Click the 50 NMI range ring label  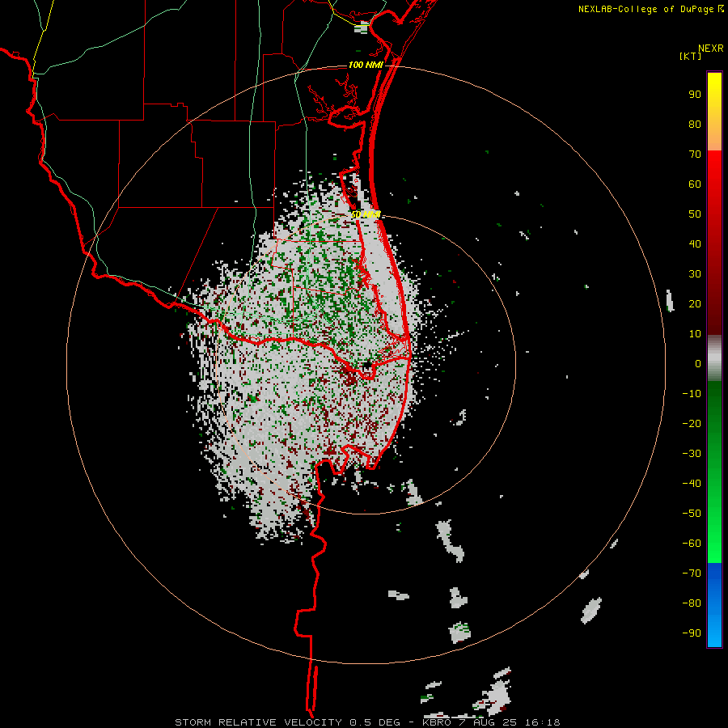point(366,214)
